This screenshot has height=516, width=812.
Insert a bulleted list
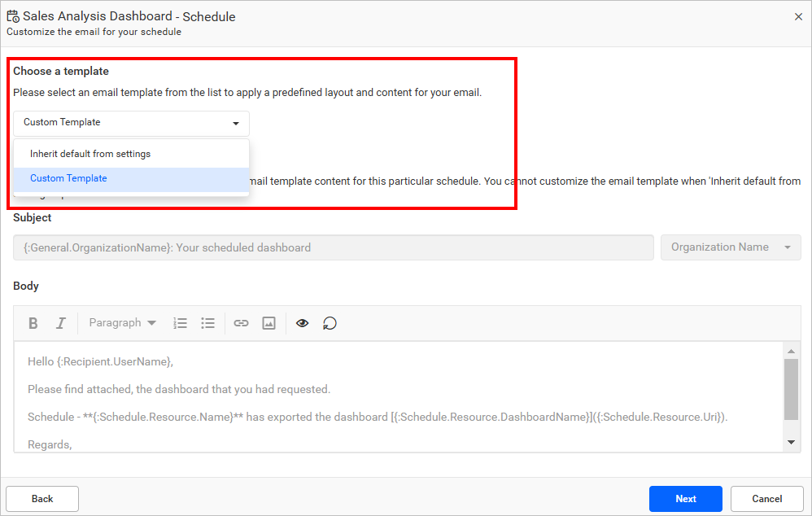(208, 323)
